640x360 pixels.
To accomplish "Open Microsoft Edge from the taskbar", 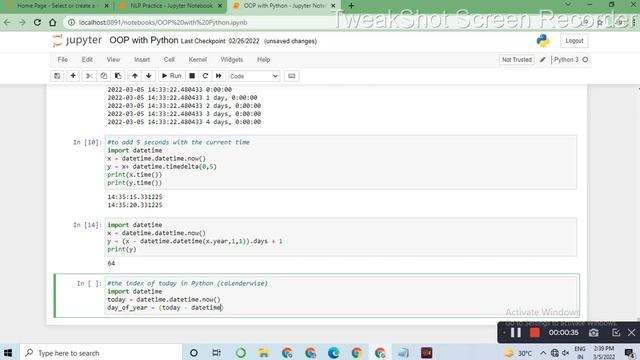I will pos(333,353).
